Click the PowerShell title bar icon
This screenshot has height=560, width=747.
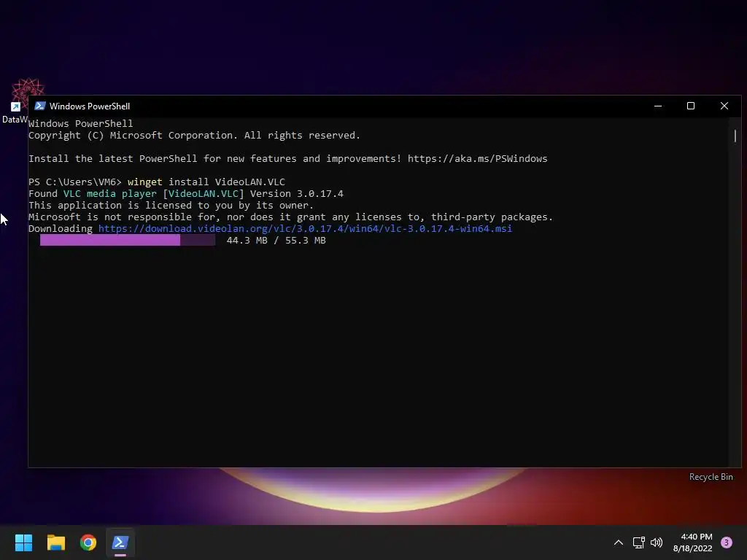tap(40, 106)
